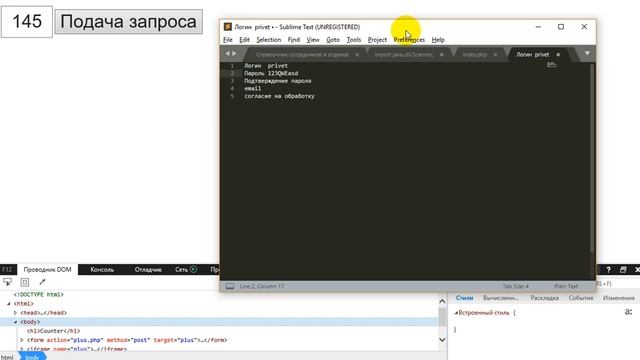Open the Edit menu in Sublime Text
The height and width of the screenshot is (360, 640).
[x=244, y=40]
